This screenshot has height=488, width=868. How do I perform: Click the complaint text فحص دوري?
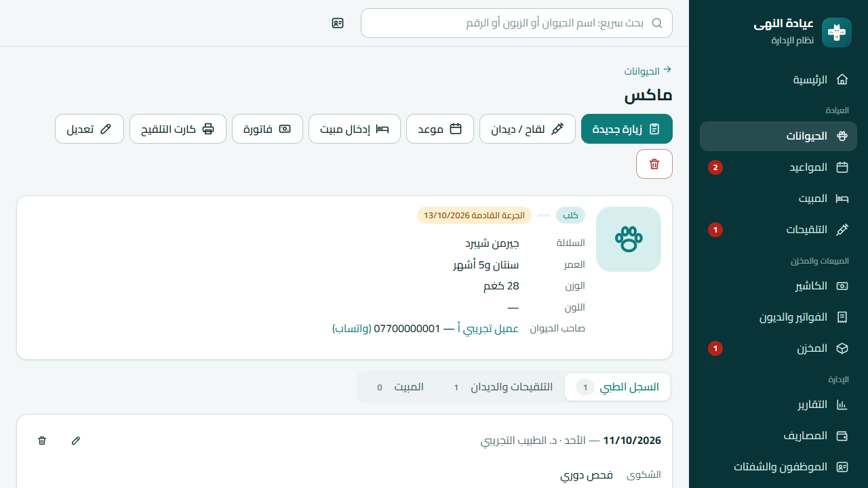(587, 475)
